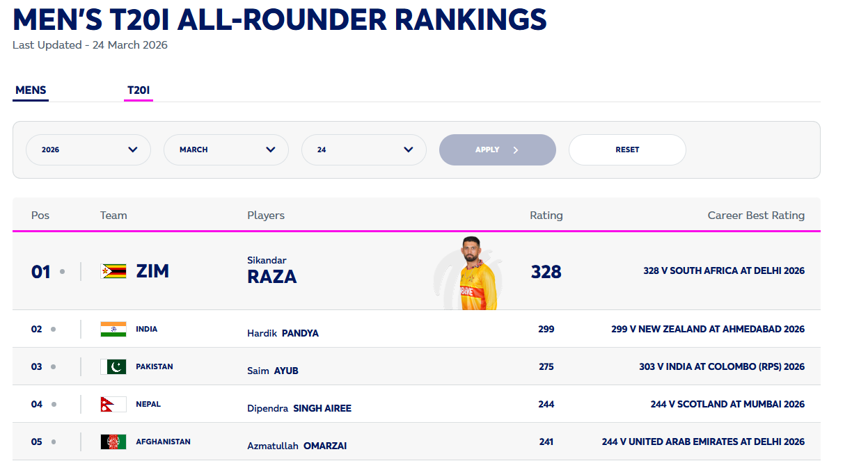Click the Reset button
Image resolution: width=868 pixels, height=461 pixels.
(627, 149)
